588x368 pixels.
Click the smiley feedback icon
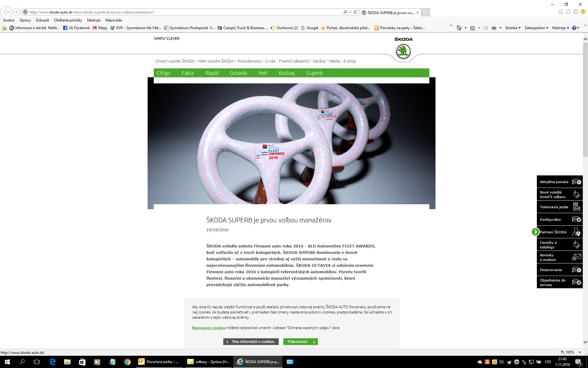(583, 12)
